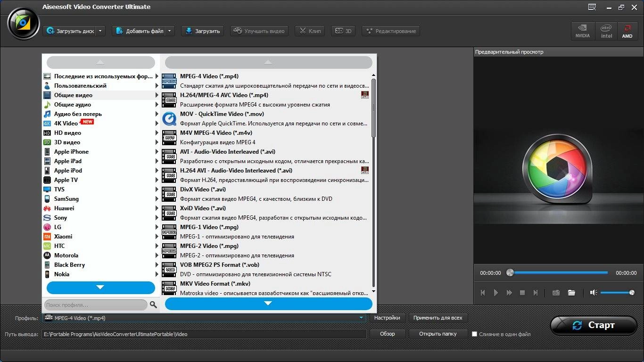Click the Загрузить download button
Screen dimensions: 644x362
tap(203, 31)
